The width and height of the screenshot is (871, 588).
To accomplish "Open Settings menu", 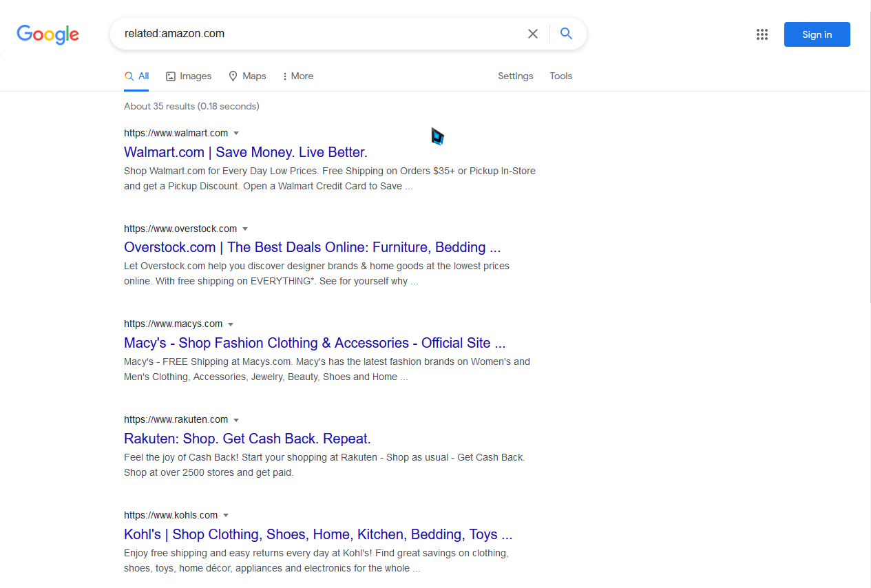I will click(x=516, y=76).
